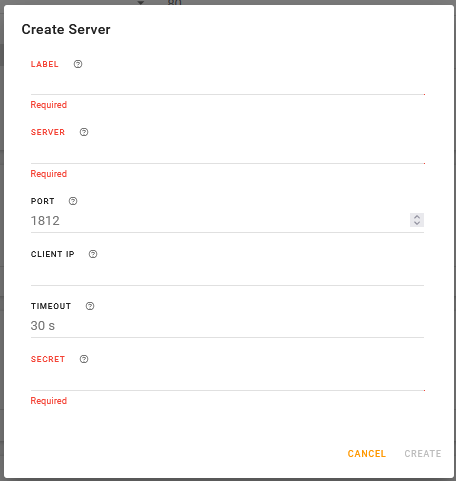456x481 pixels.
Task: Cancel the Create Server dialog
Action: coord(367,454)
